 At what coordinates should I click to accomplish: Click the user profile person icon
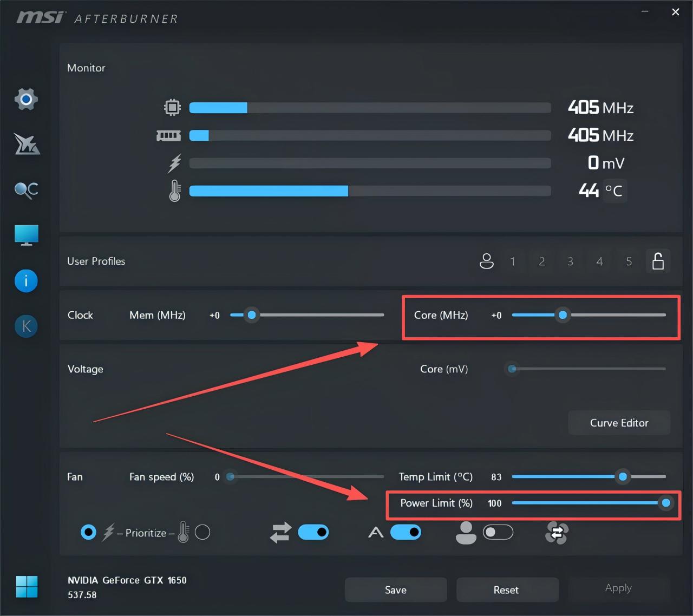coord(487,261)
